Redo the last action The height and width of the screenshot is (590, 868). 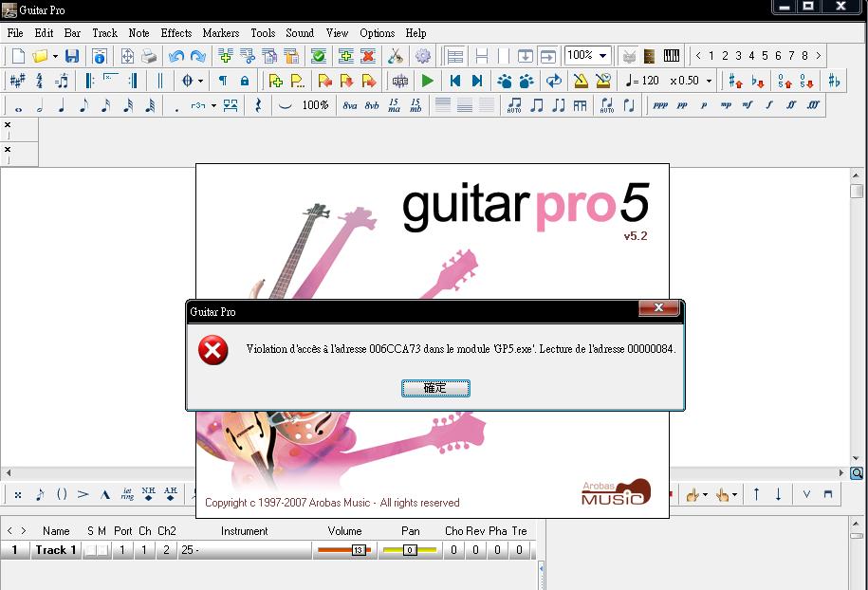pos(197,56)
